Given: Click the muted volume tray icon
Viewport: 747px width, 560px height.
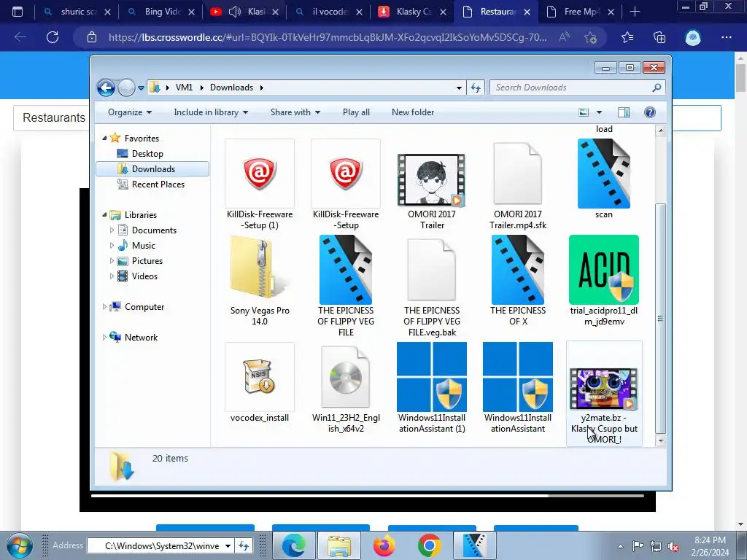Looking at the screenshot, I should click(x=673, y=546).
